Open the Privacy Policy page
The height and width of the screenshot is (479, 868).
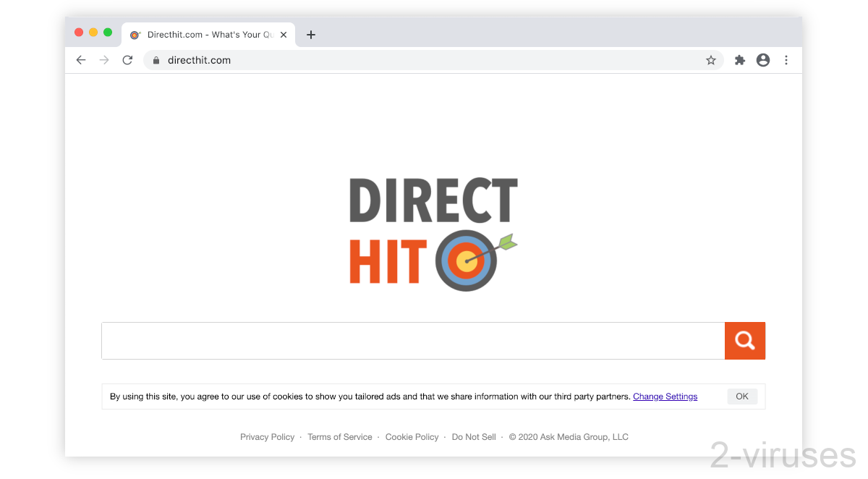[x=267, y=436]
